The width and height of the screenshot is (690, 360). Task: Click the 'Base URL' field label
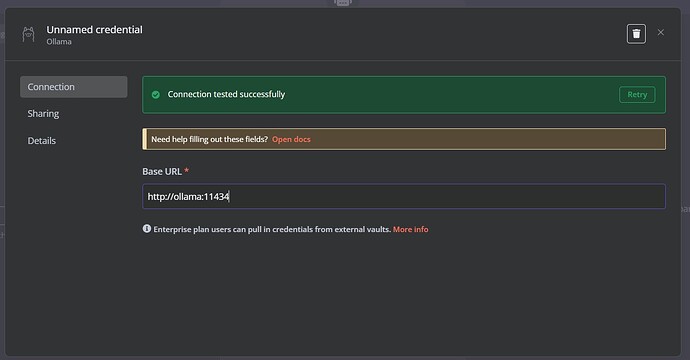161,172
